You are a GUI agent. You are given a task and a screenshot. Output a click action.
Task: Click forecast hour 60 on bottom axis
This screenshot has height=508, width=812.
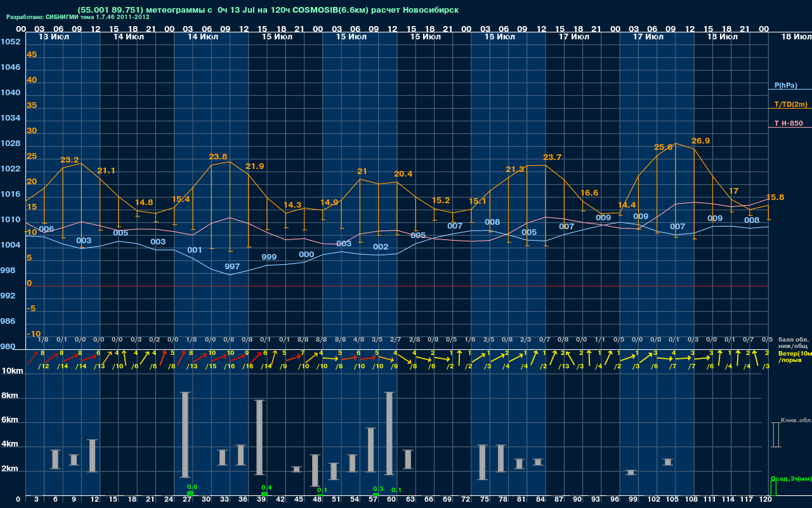tap(391, 500)
